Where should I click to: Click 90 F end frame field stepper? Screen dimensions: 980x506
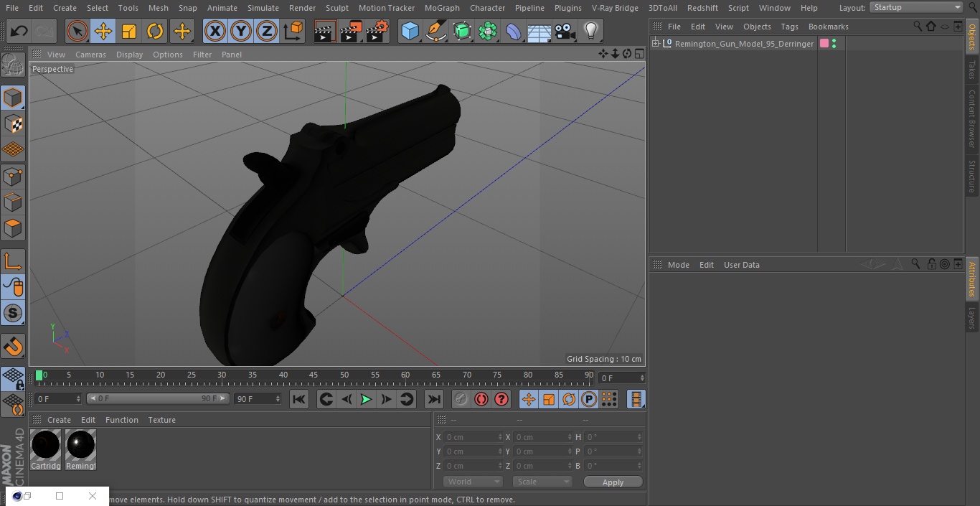click(277, 398)
